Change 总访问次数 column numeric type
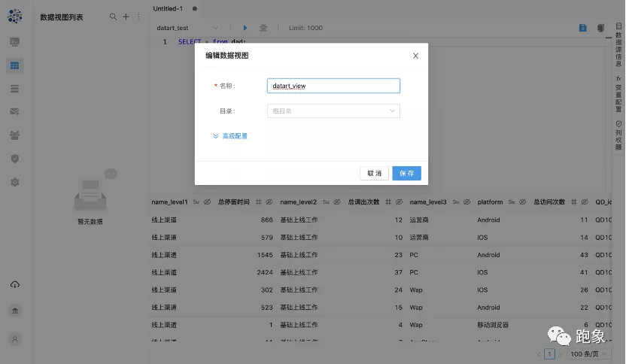The height and width of the screenshot is (364, 626). coord(573,202)
